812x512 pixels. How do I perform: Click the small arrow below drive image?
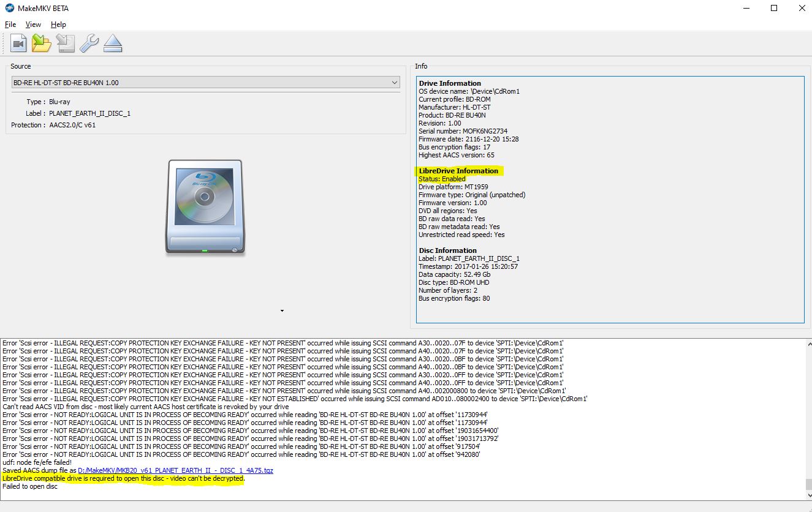coord(282,311)
